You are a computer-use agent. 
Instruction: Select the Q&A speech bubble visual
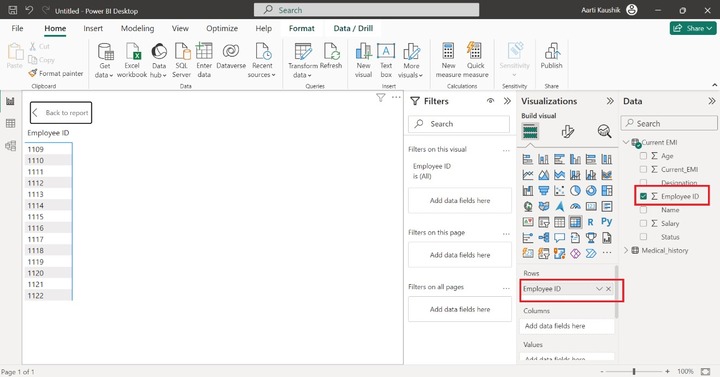click(x=559, y=238)
